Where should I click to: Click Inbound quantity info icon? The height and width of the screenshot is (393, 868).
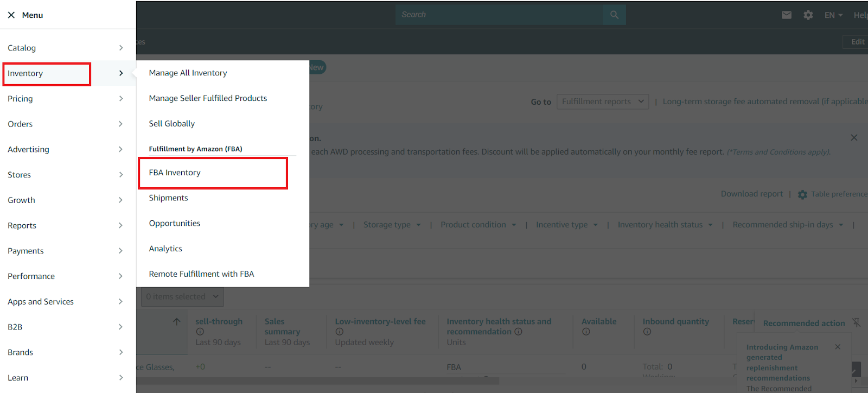pos(647,332)
